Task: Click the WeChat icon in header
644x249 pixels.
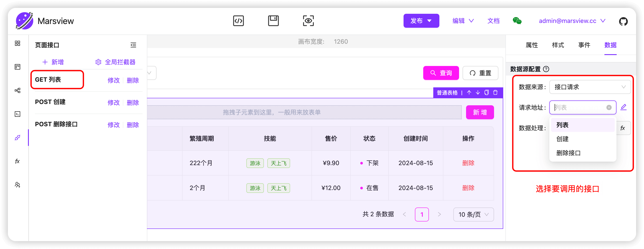Action: [517, 21]
